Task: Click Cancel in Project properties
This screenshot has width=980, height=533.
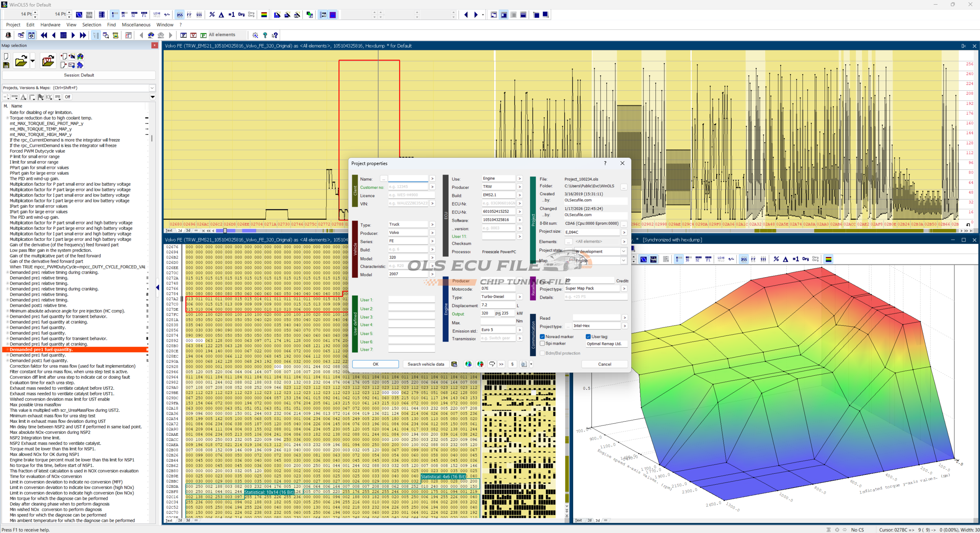Action: click(x=604, y=364)
